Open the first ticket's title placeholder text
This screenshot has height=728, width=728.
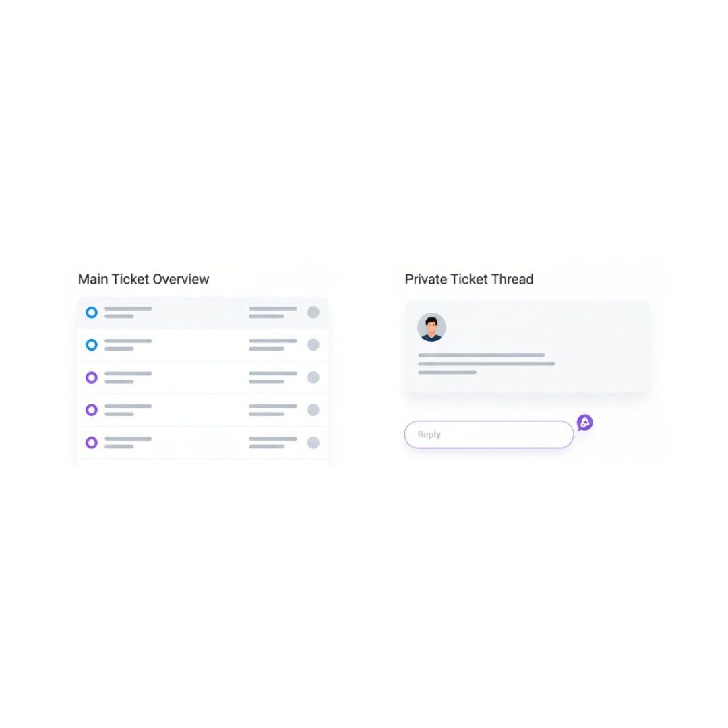click(128, 313)
